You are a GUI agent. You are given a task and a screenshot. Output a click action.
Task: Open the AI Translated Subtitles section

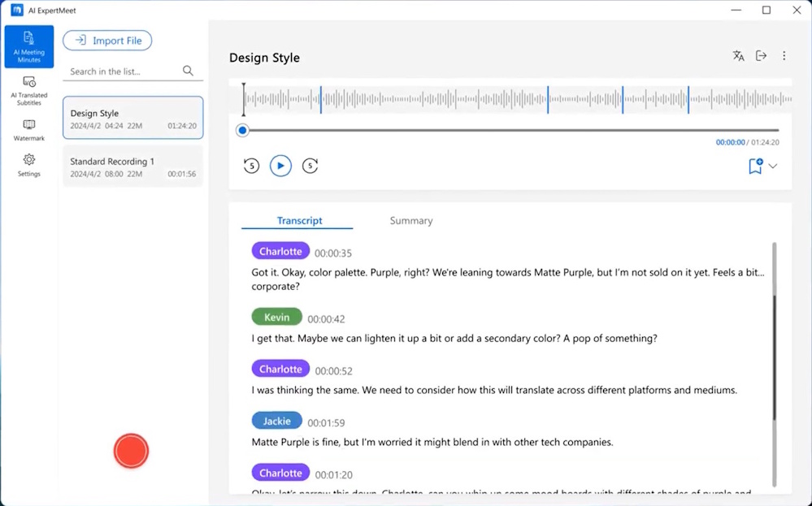(x=28, y=90)
